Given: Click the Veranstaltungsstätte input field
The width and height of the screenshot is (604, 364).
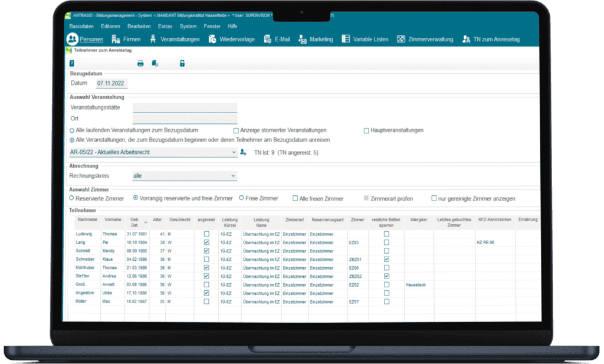Looking at the screenshot, I should [185, 107].
